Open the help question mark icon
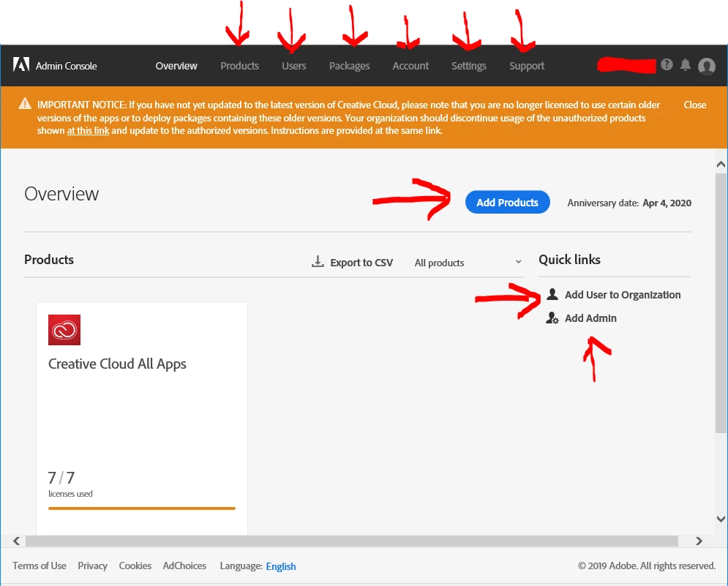728x586 pixels. [667, 64]
